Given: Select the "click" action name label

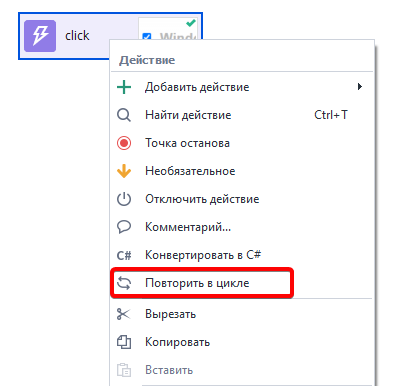Looking at the screenshot, I should (77, 36).
